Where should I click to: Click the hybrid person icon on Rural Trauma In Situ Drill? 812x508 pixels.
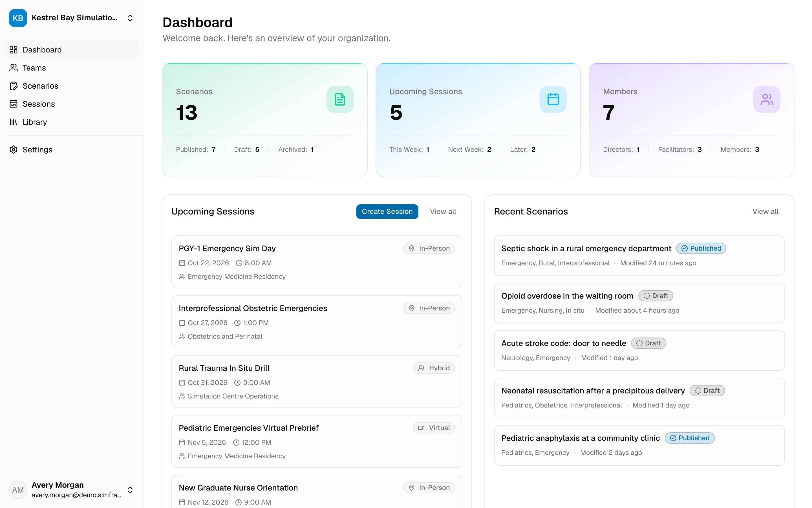pyautogui.click(x=421, y=368)
